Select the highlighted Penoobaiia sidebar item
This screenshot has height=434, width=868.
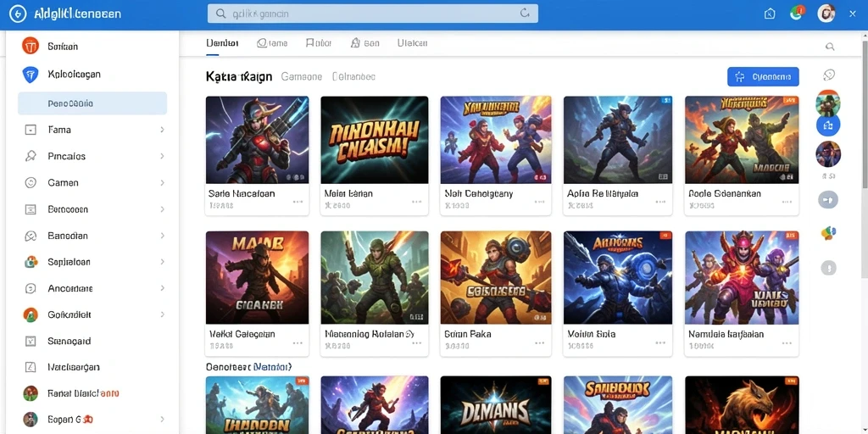pyautogui.click(x=92, y=103)
